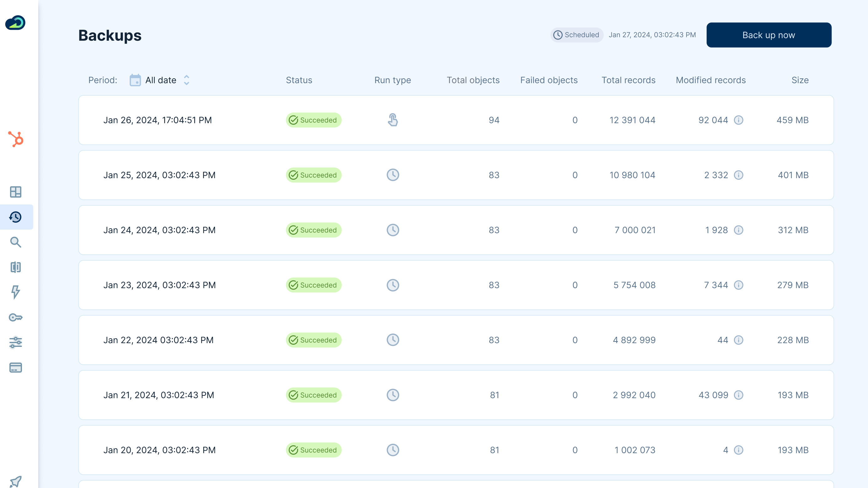Click the billing card icon in sidebar
This screenshot has height=488, width=868.
click(16, 368)
